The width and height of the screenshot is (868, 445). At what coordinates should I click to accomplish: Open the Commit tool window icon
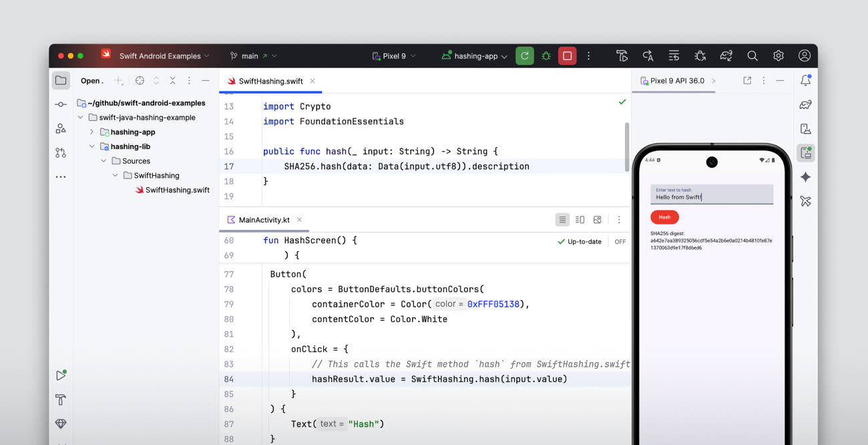(x=61, y=104)
